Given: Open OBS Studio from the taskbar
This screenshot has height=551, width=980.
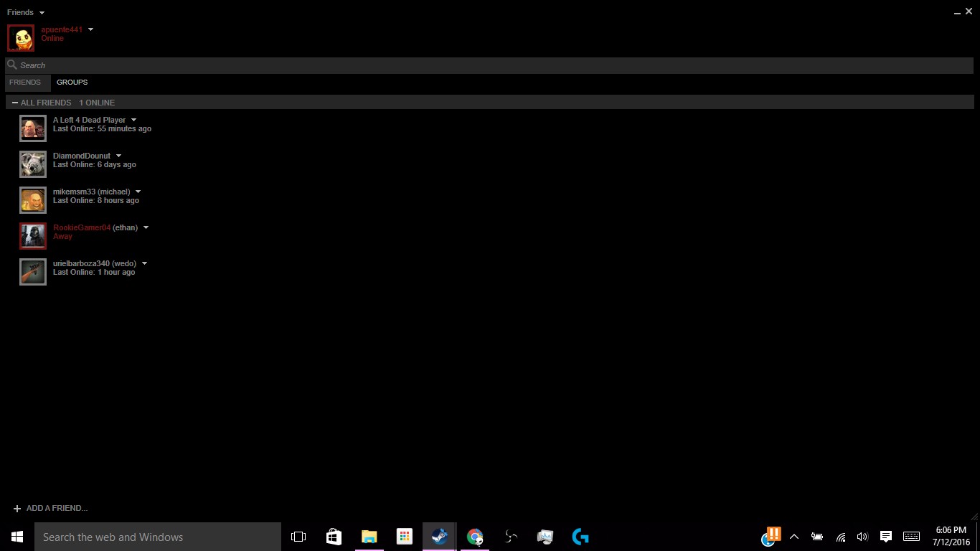Looking at the screenshot, I should [x=509, y=536].
